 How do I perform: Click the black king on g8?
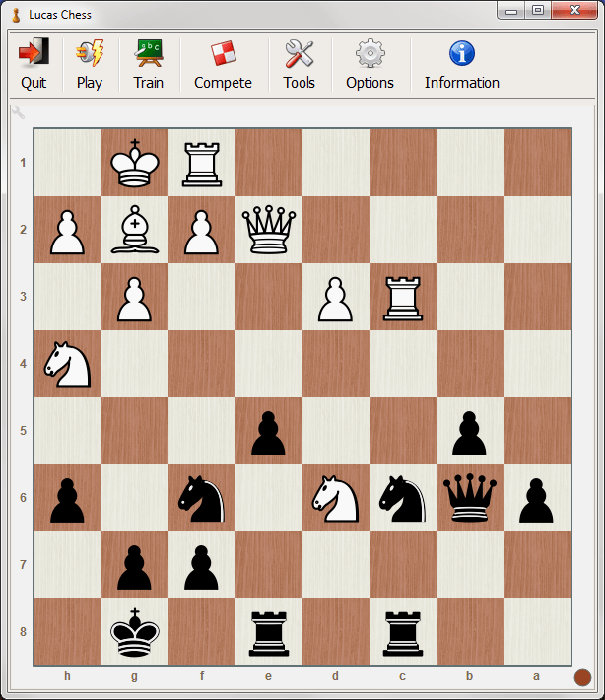point(134,632)
